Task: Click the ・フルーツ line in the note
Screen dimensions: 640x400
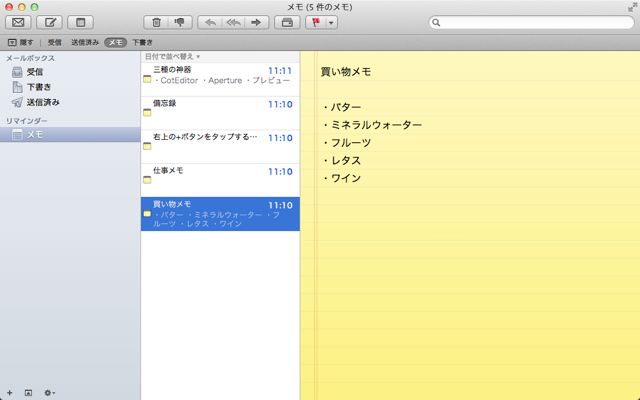Action: click(x=346, y=143)
